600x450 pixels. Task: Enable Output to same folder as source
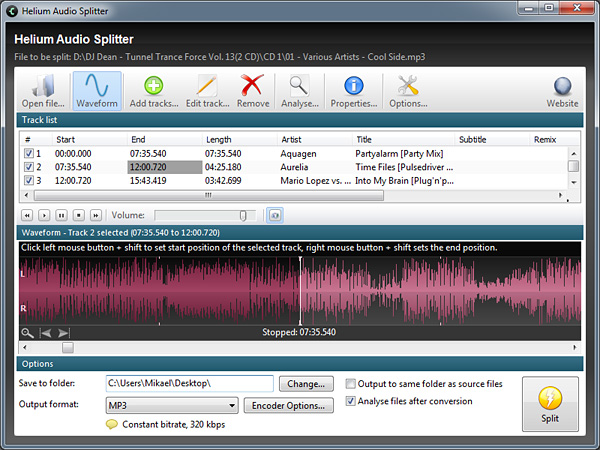(x=350, y=384)
